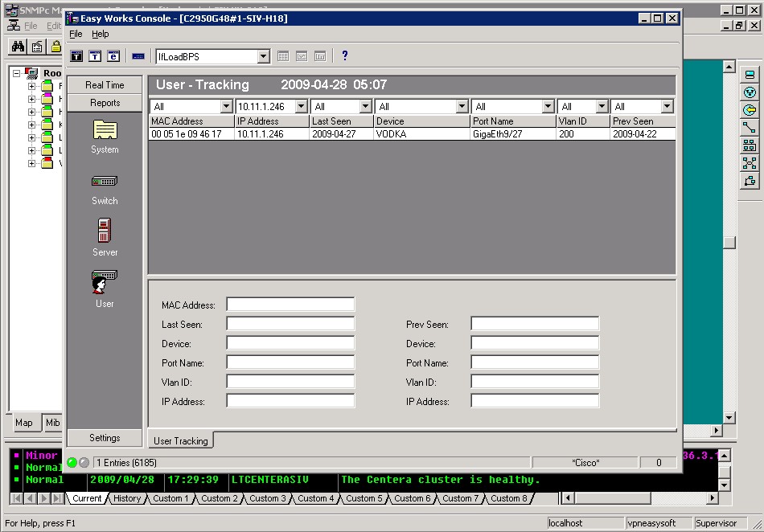Click the Prev Seen input field
The width and height of the screenshot is (764, 532).
tap(535, 324)
